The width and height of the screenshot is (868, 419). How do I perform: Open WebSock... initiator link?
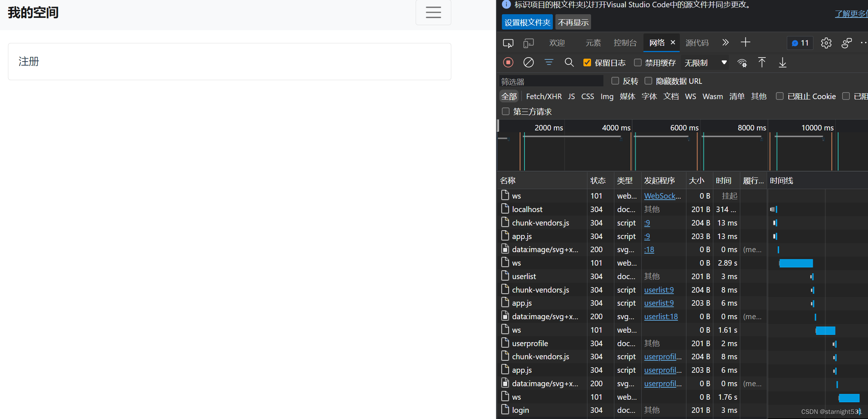[x=662, y=196]
